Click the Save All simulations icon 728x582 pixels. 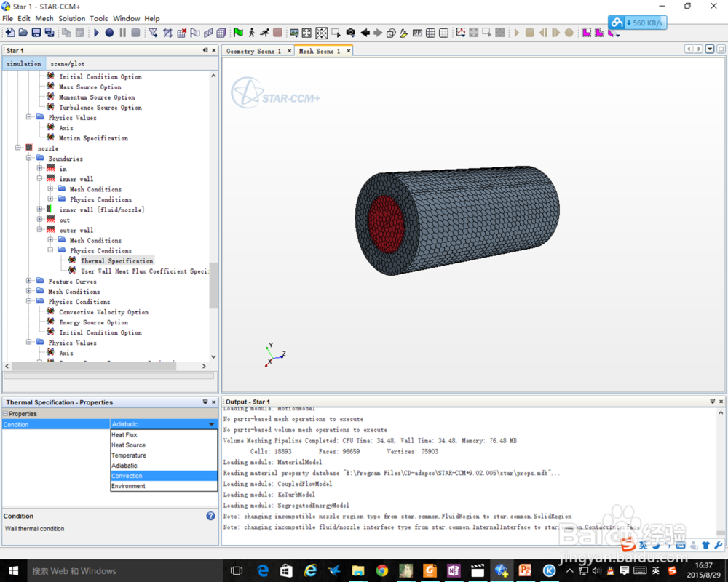[x=50, y=33]
